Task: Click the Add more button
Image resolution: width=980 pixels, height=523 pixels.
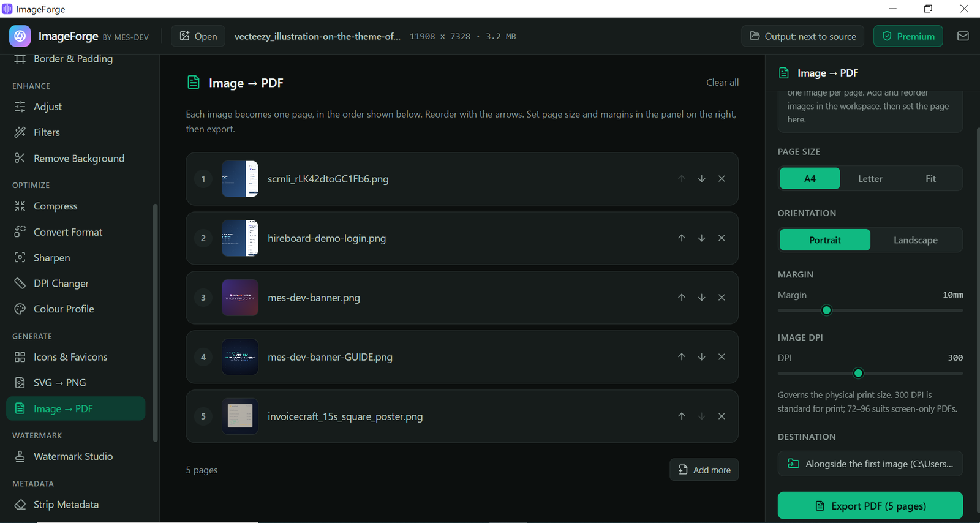Action: [704, 470]
